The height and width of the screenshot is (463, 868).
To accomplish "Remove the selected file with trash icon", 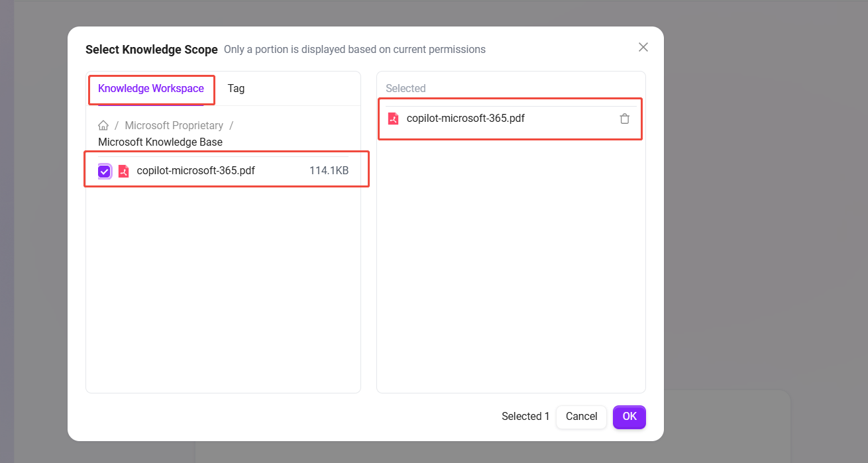I will tap(624, 119).
